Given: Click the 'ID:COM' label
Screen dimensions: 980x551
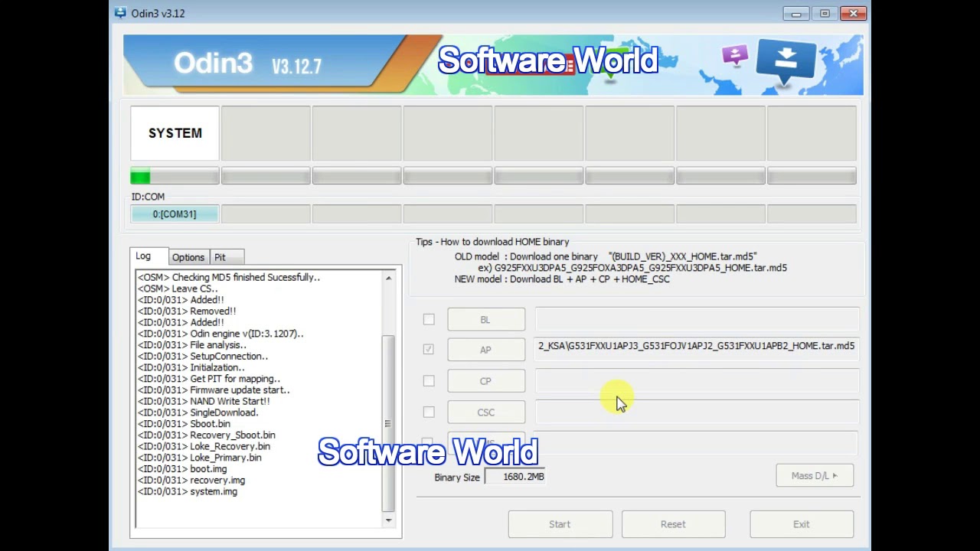Looking at the screenshot, I should coord(148,197).
